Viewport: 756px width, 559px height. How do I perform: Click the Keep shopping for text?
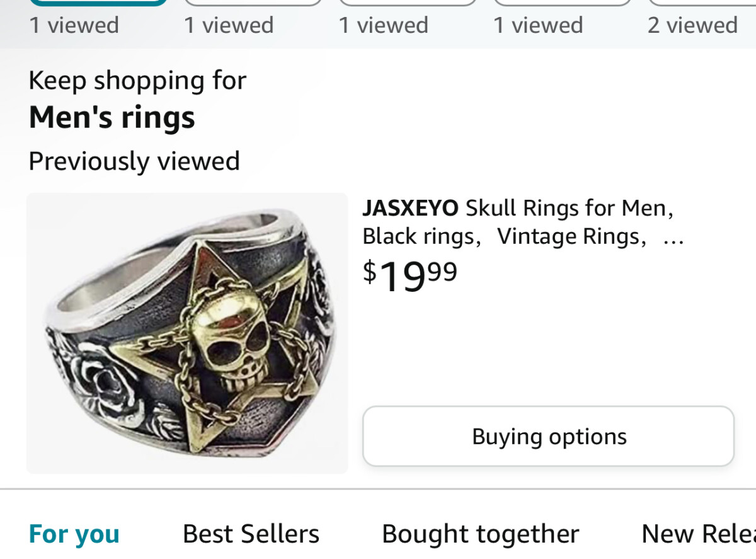point(137,81)
